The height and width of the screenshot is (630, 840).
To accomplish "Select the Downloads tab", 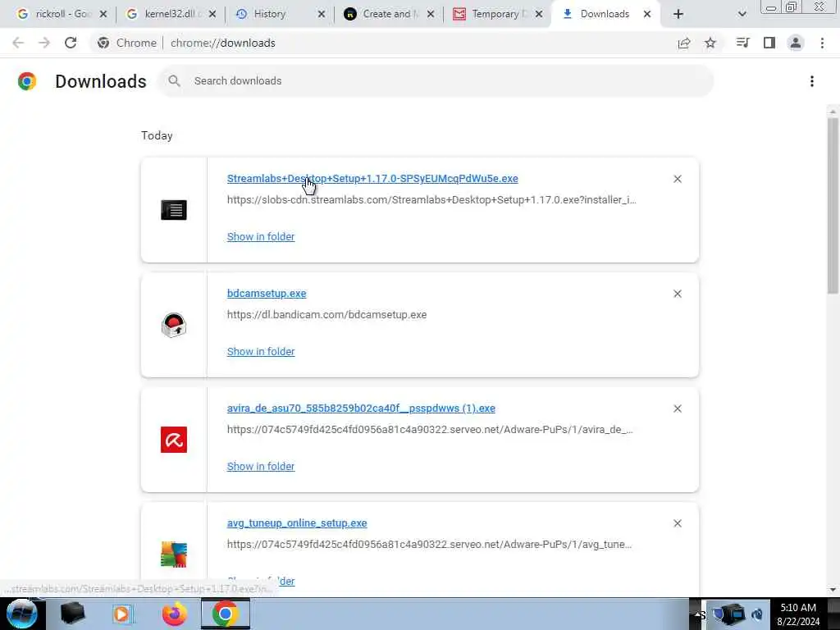I will [x=605, y=15].
